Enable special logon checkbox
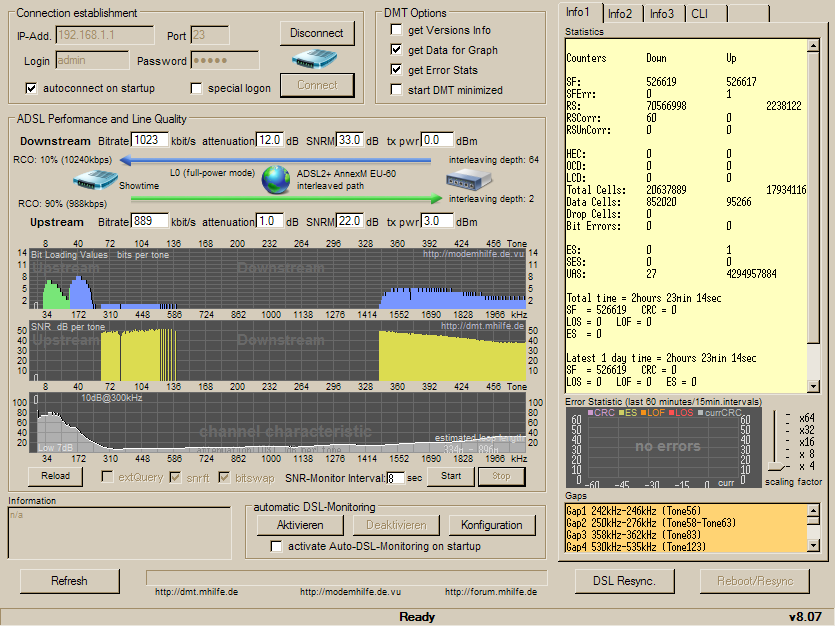The height and width of the screenshot is (626, 835). coord(197,88)
